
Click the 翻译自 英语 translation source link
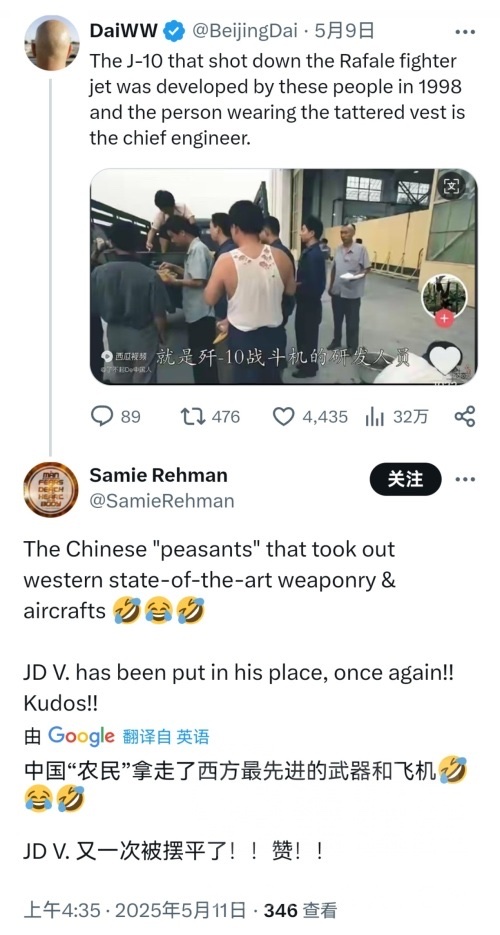coord(166,736)
